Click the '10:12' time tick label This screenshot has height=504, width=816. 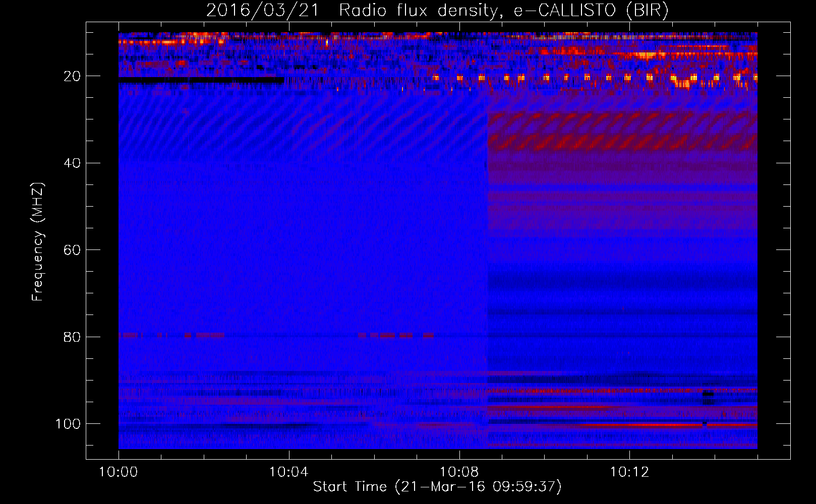coord(629,472)
